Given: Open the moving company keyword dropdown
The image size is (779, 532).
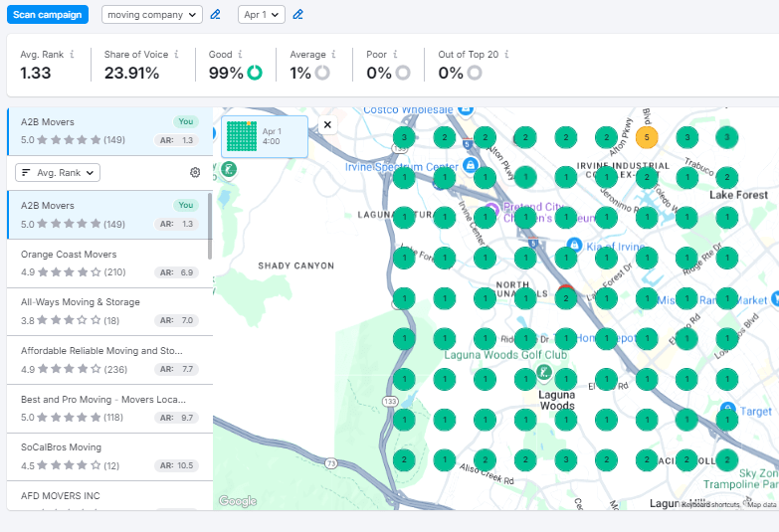Looking at the screenshot, I should [x=152, y=14].
